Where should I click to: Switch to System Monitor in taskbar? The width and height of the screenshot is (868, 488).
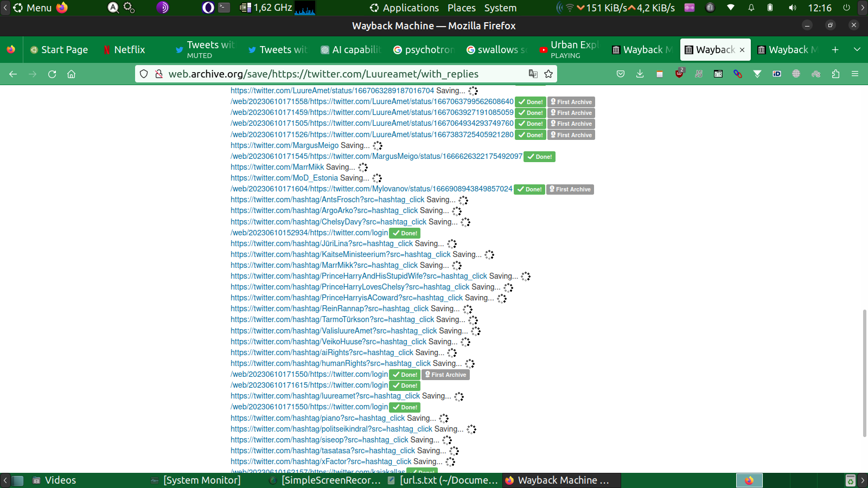tap(195, 480)
